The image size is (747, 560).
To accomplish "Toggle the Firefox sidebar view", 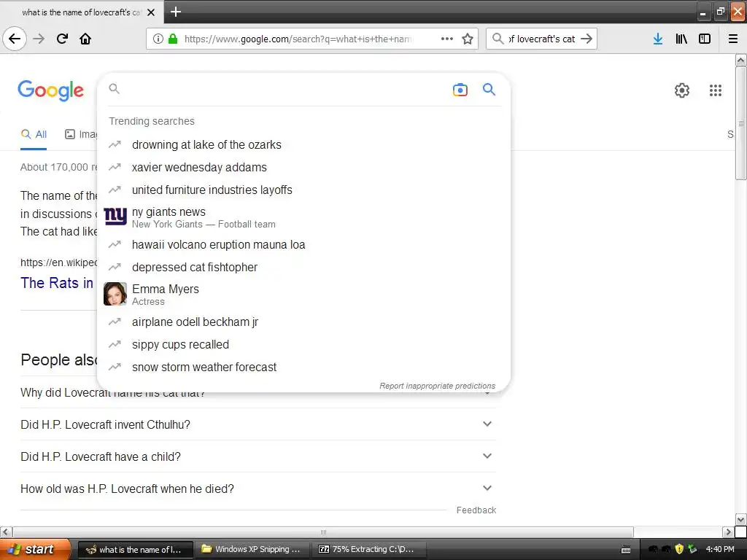I will coord(705,39).
